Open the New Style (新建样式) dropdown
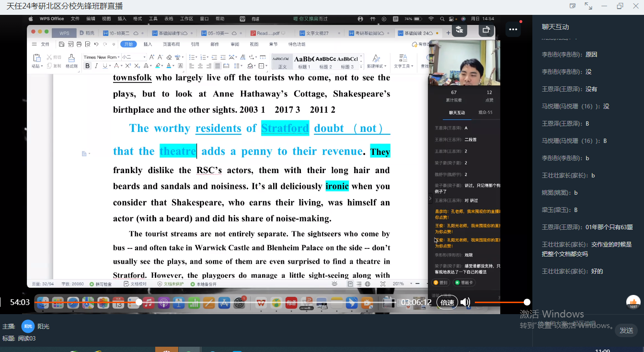 point(377,61)
